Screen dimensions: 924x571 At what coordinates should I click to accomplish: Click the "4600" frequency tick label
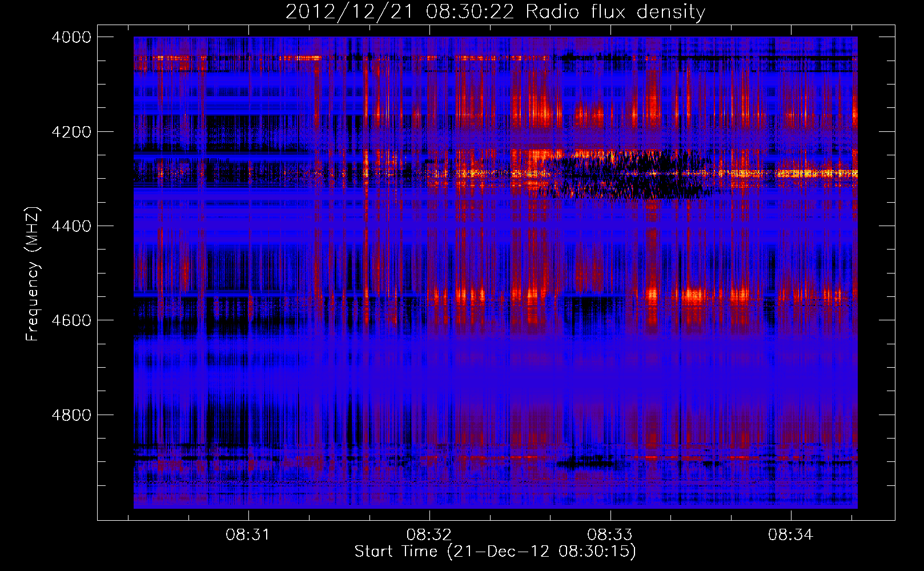(71, 320)
